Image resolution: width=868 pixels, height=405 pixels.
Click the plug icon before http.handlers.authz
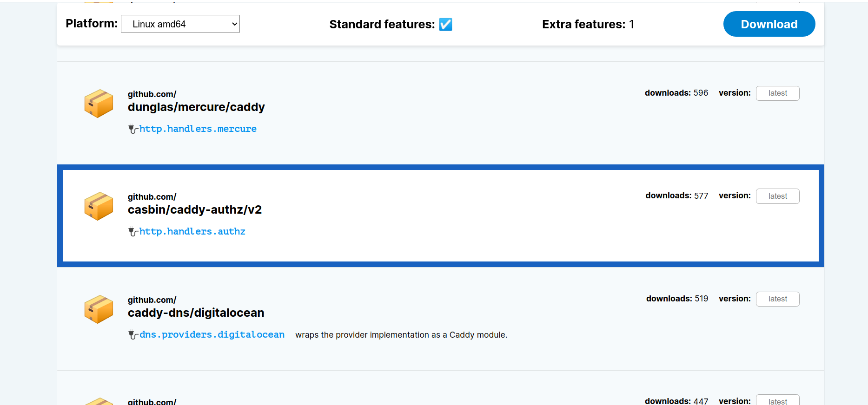coord(132,231)
